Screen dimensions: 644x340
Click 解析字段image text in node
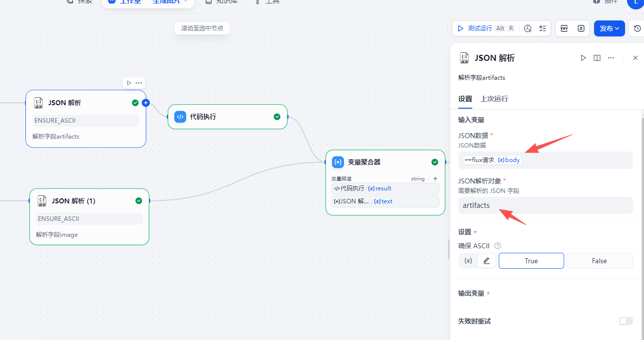click(x=57, y=234)
